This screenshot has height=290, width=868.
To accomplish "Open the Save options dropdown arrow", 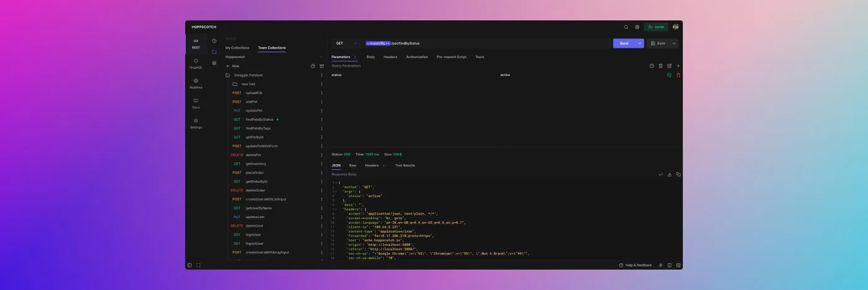I will (674, 43).
